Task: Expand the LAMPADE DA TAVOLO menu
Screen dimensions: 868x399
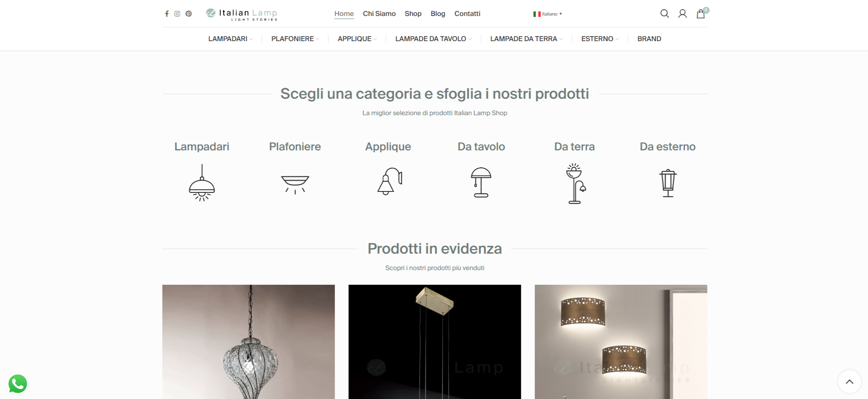Action: (x=433, y=39)
